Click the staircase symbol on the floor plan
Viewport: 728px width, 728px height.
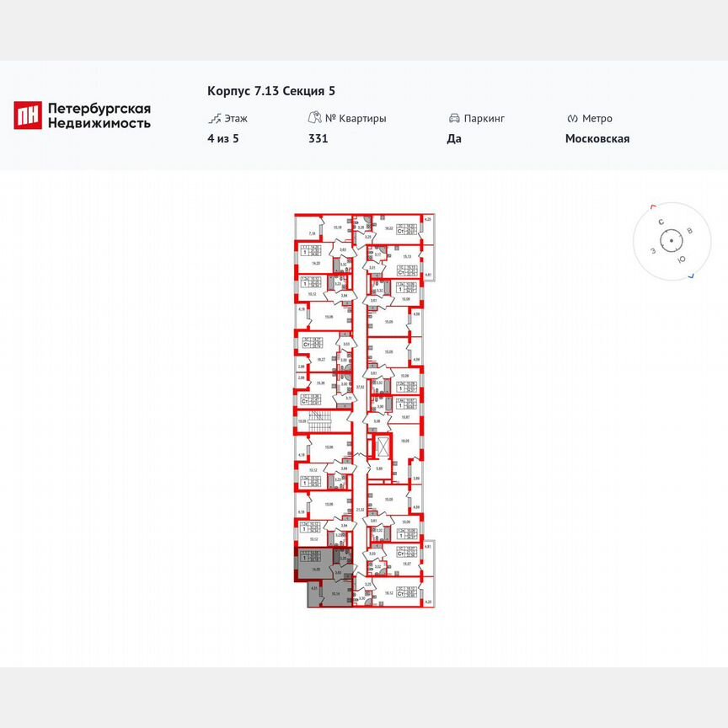pos(318,421)
